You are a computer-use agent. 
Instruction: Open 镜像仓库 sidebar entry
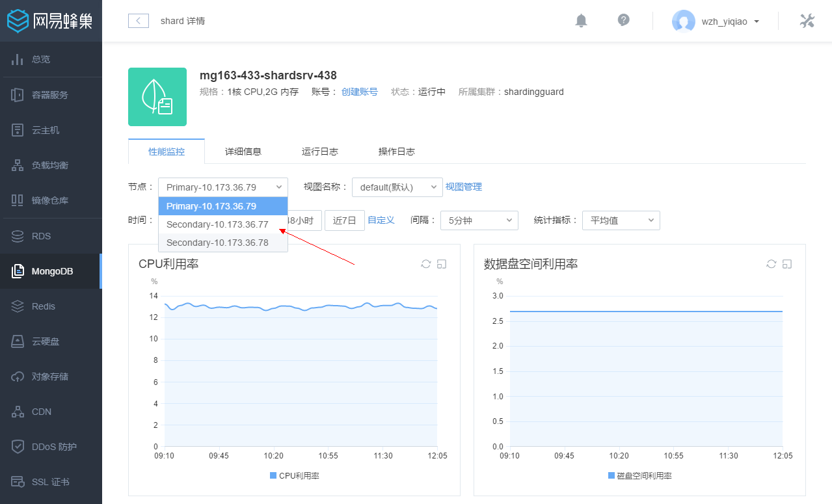pos(51,200)
